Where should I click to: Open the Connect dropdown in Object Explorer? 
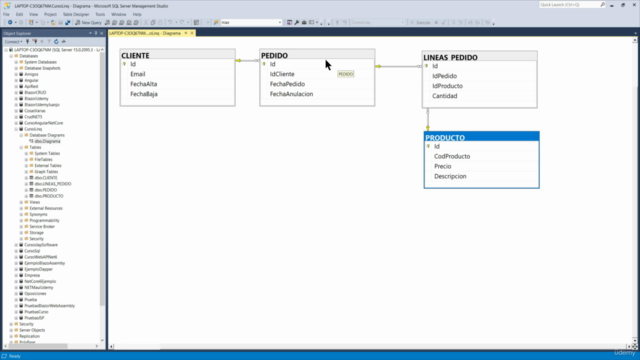tap(13, 42)
